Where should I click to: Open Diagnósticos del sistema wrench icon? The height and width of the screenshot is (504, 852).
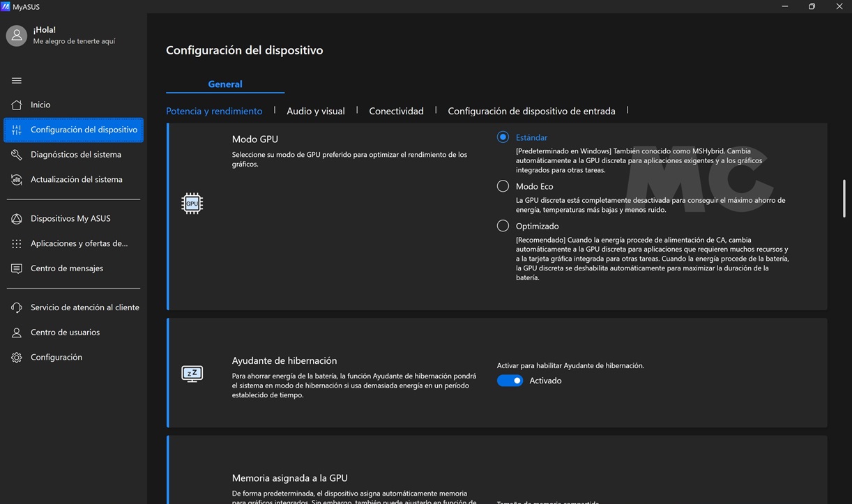coord(17,155)
